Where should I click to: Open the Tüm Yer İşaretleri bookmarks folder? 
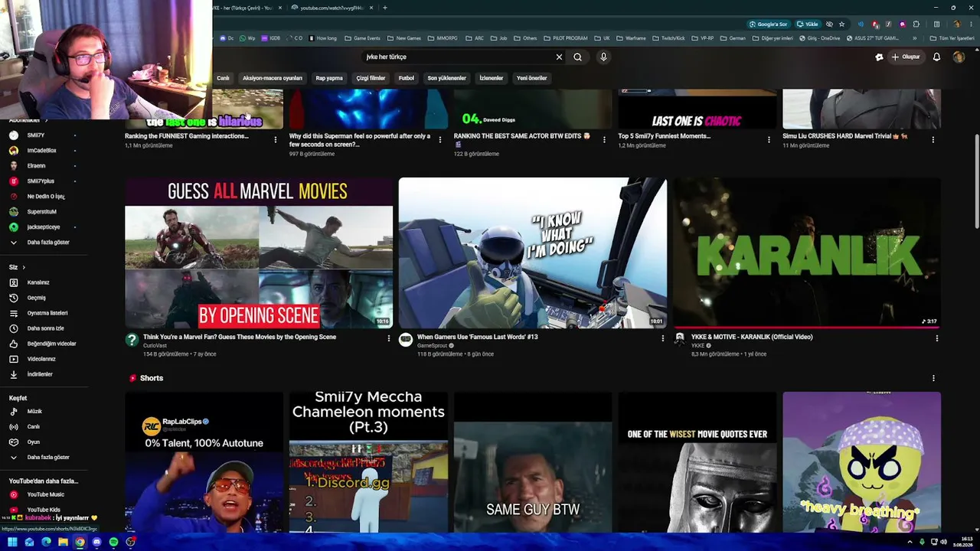952,38
